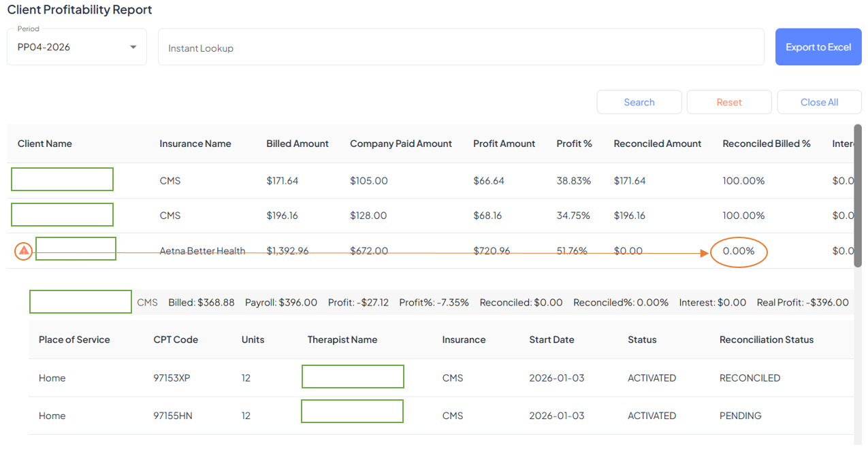Click the Export to Excel button
868x451 pixels.
(x=818, y=46)
